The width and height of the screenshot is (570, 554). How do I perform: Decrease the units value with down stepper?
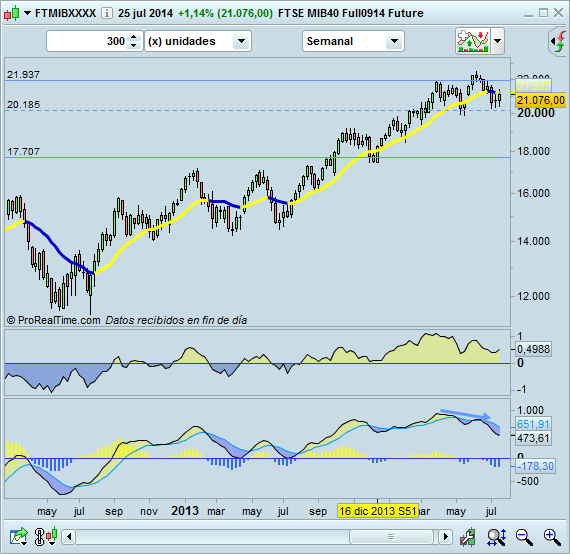point(134,45)
